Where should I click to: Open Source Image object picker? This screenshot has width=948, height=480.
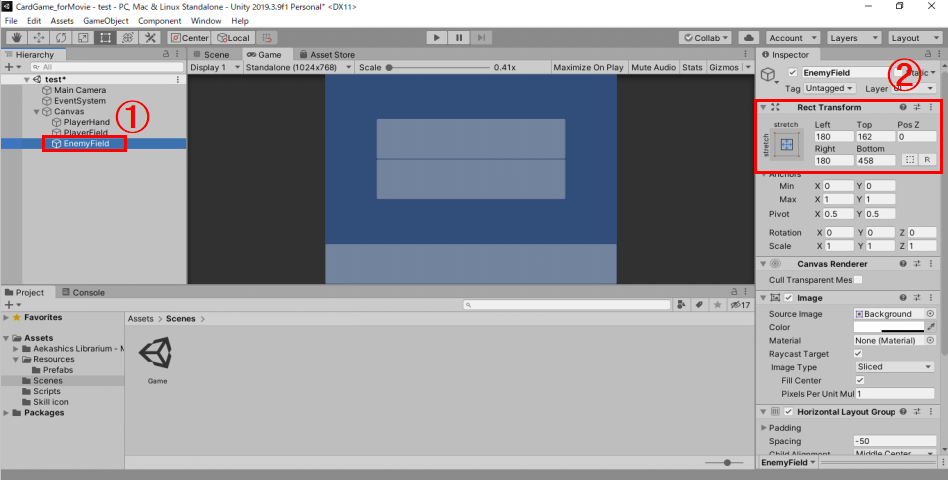930,314
